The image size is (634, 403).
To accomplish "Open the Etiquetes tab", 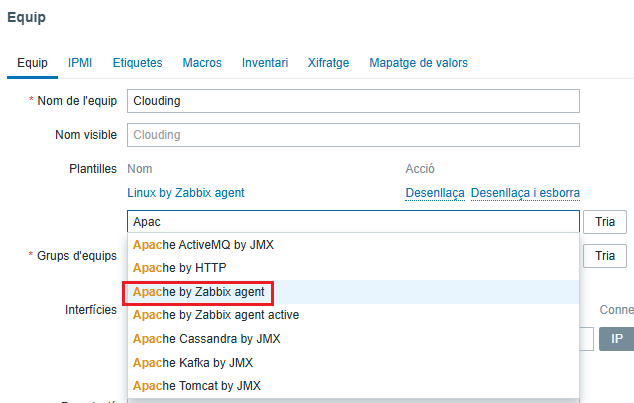I will pos(137,62).
